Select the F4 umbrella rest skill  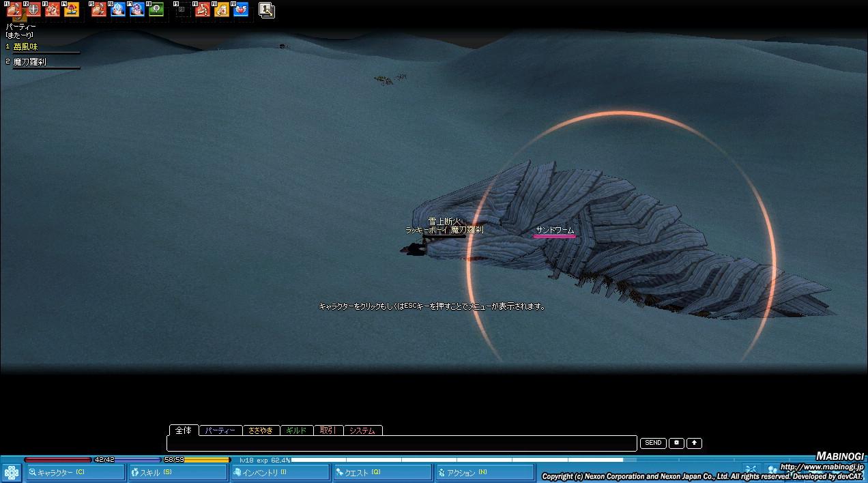[x=72, y=10]
